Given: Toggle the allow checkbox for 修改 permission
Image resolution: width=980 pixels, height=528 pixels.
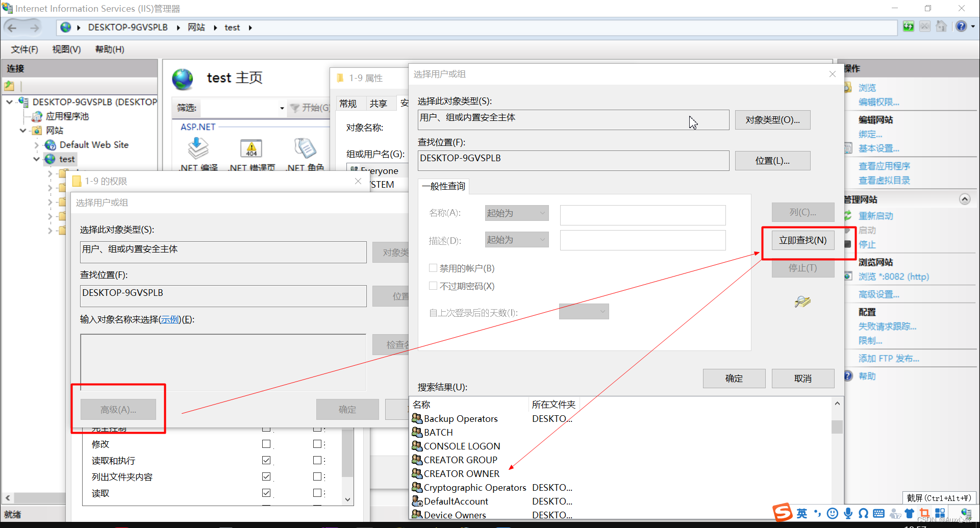Looking at the screenshot, I should click(x=266, y=443).
